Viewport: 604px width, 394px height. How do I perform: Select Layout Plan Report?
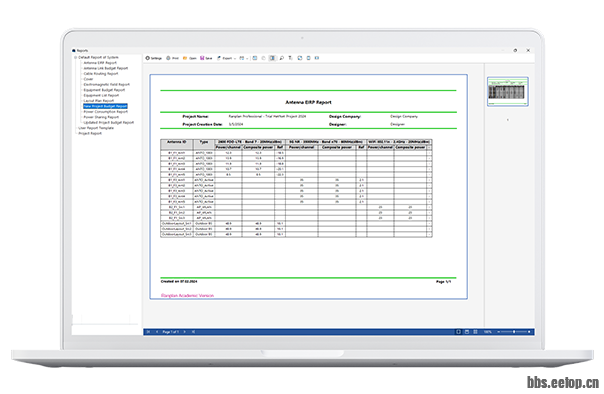point(99,101)
